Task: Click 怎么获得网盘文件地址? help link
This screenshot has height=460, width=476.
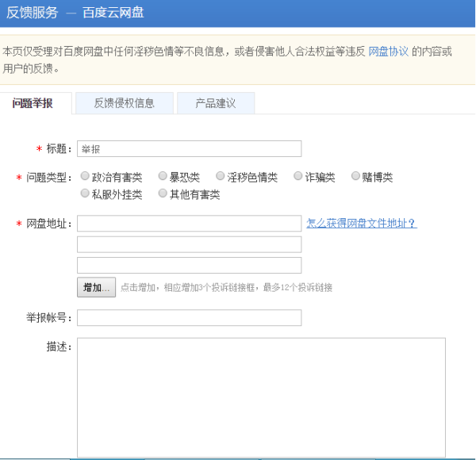Action: (x=362, y=224)
